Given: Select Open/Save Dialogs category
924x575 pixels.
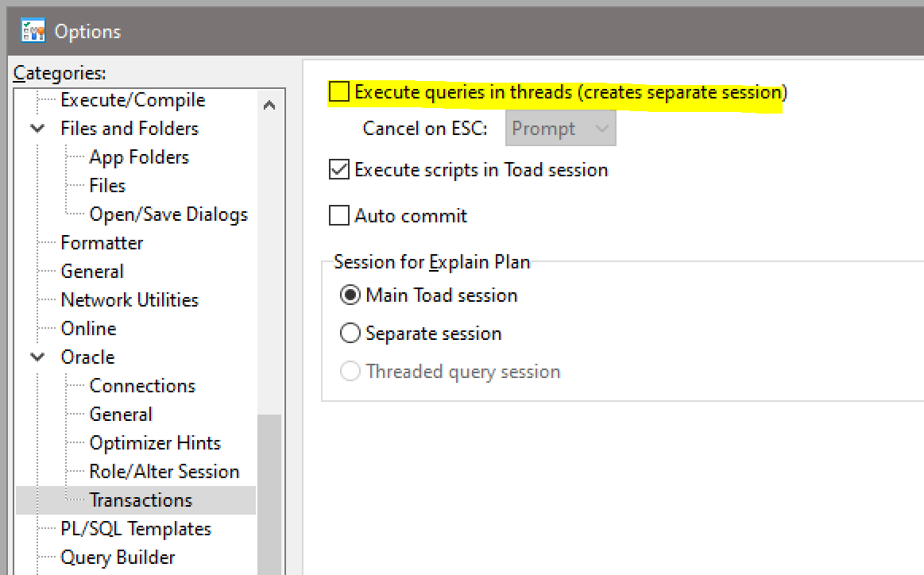Looking at the screenshot, I should [x=168, y=214].
